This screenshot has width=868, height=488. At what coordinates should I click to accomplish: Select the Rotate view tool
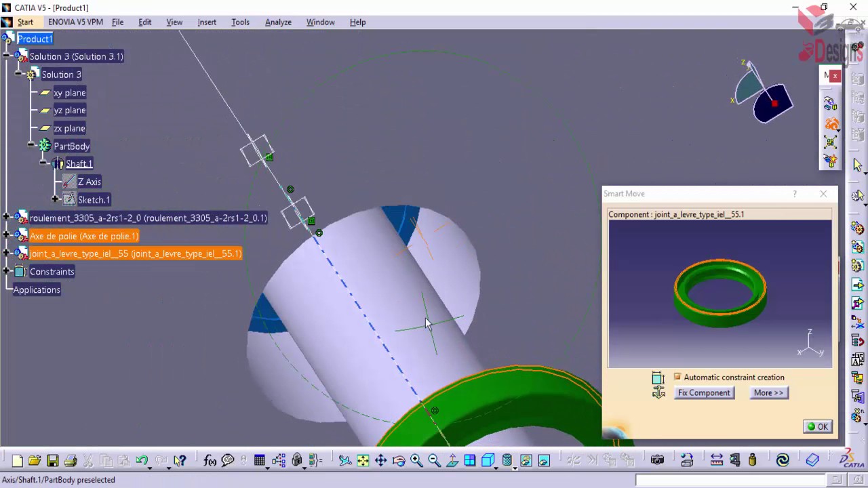pos(399,461)
